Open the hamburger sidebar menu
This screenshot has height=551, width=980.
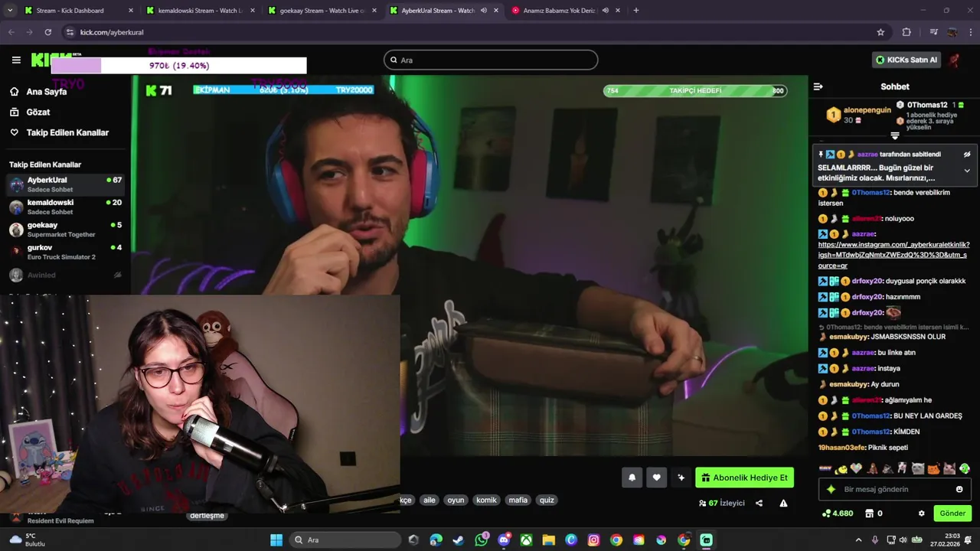pos(16,60)
